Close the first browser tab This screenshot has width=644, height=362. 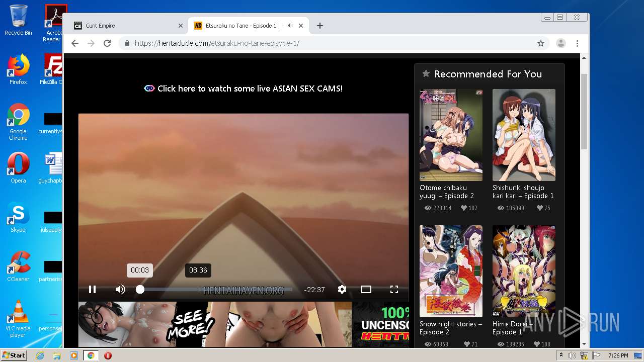coord(181,26)
